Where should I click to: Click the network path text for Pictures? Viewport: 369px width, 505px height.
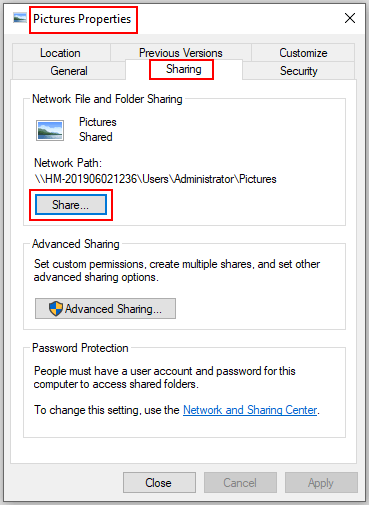tap(155, 179)
